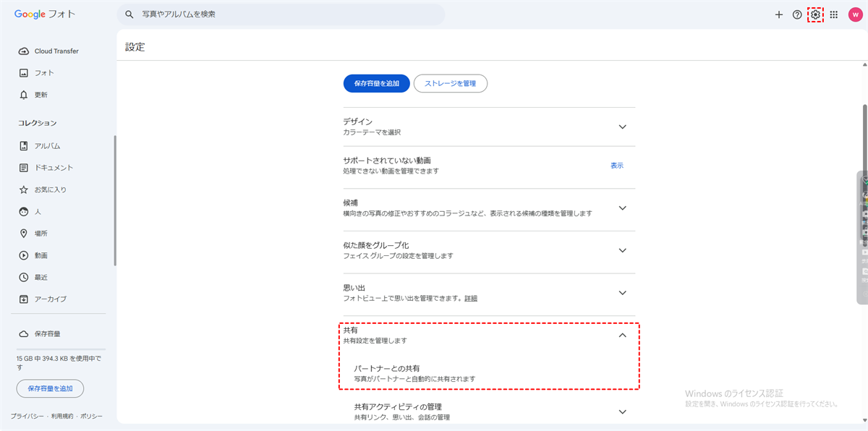
Task: Open the help question mark icon
Action: pyautogui.click(x=797, y=14)
